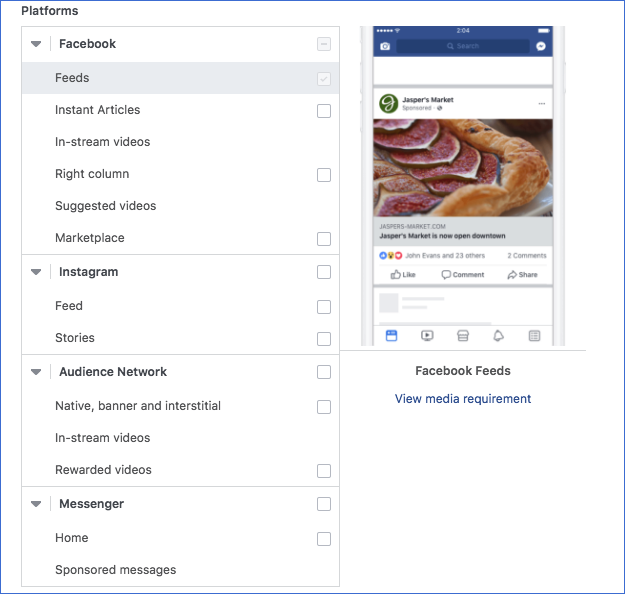Click the fig tart ad image
The height and width of the screenshot is (594, 625).
point(462,168)
